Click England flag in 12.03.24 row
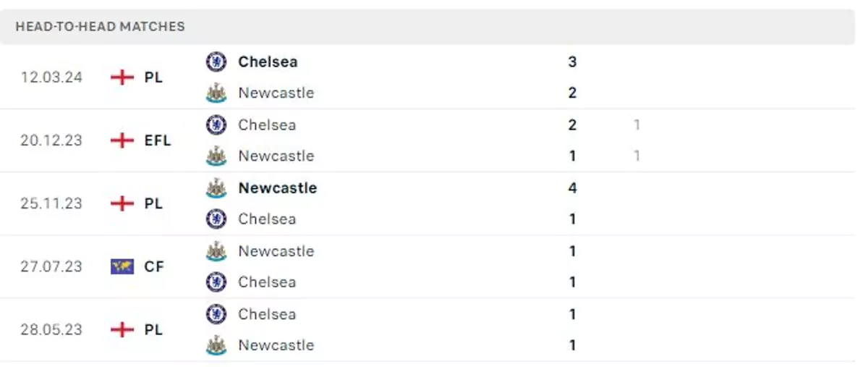This screenshot has height=367, width=868. click(x=122, y=77)
